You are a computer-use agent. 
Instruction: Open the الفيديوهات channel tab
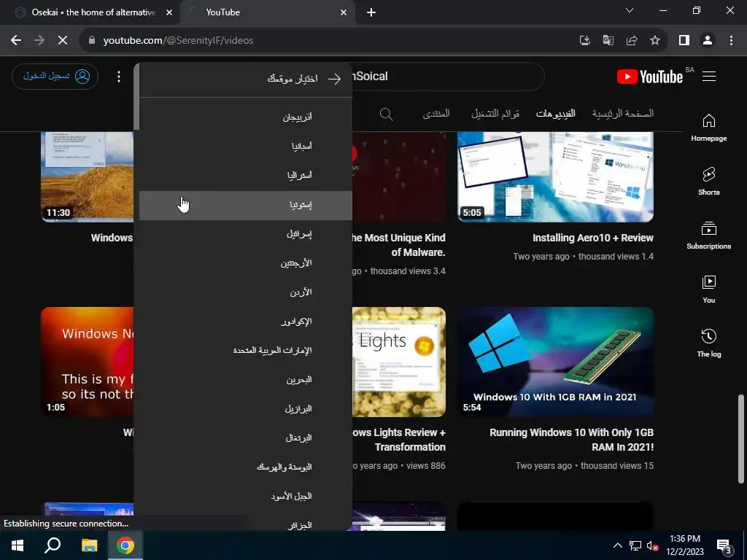(555, 114)
